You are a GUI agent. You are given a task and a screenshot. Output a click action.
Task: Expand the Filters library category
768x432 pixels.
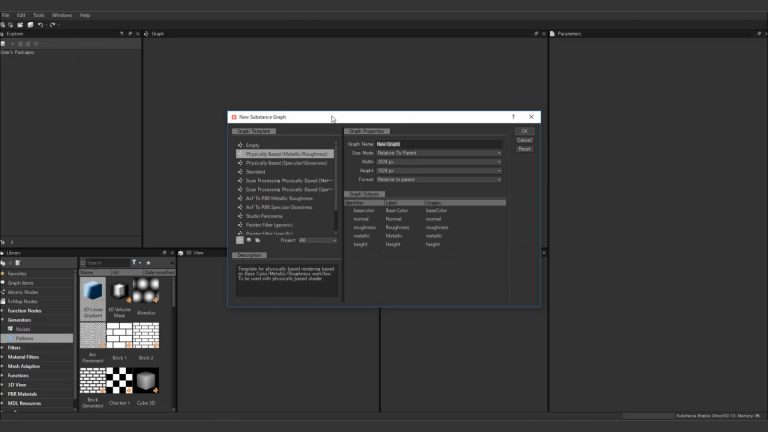(x=14, y=347)
